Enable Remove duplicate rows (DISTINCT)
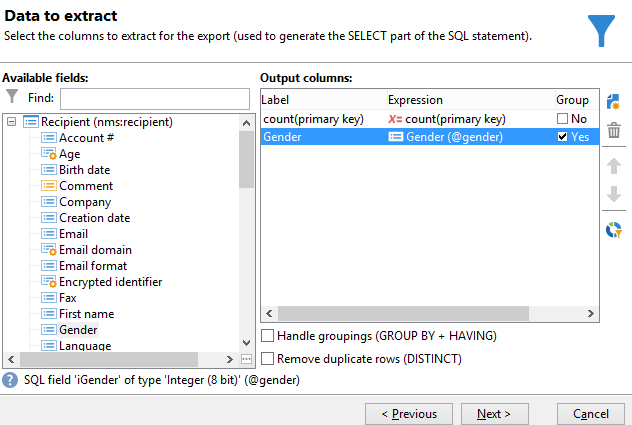632x425 pixels. pyautogui.click(x=267, y=358)
